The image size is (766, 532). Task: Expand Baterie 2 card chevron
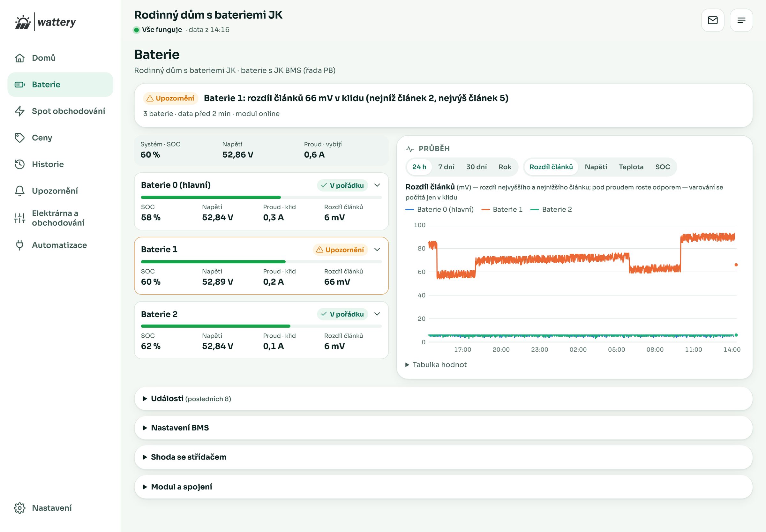tap(377, 314)
